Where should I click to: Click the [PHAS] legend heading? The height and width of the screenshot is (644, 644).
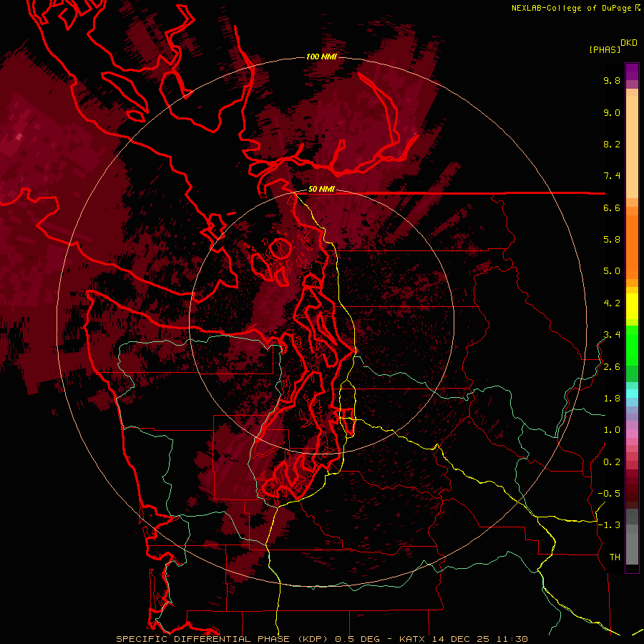[x=605, y=50]
